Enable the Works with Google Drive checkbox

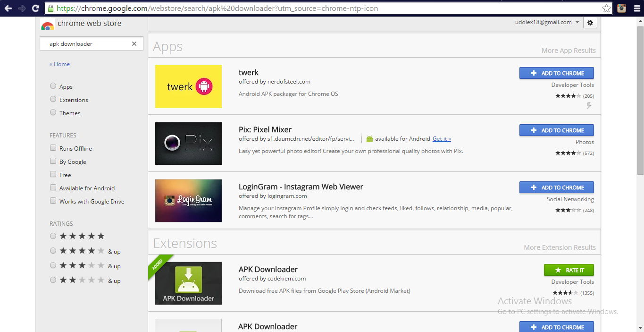[53, 201]
